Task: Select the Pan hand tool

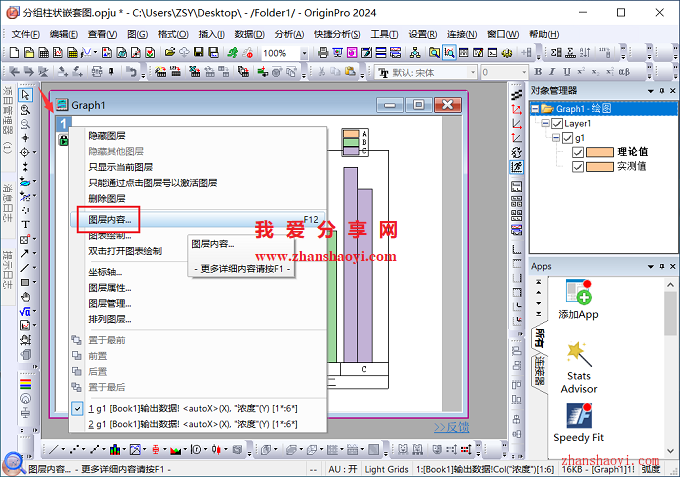Action: (26, 297)
